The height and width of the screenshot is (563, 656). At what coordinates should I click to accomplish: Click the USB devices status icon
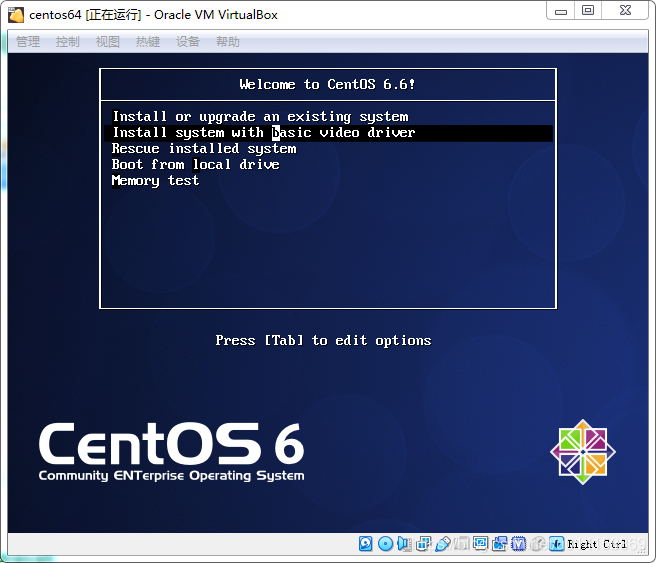coord(443,543)
